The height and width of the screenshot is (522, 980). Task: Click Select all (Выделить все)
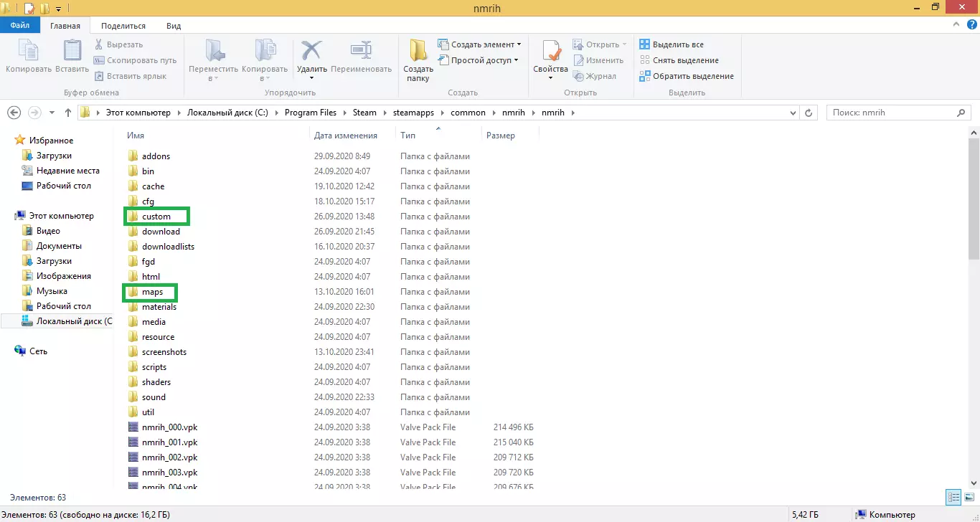click(x=677, y=44)
